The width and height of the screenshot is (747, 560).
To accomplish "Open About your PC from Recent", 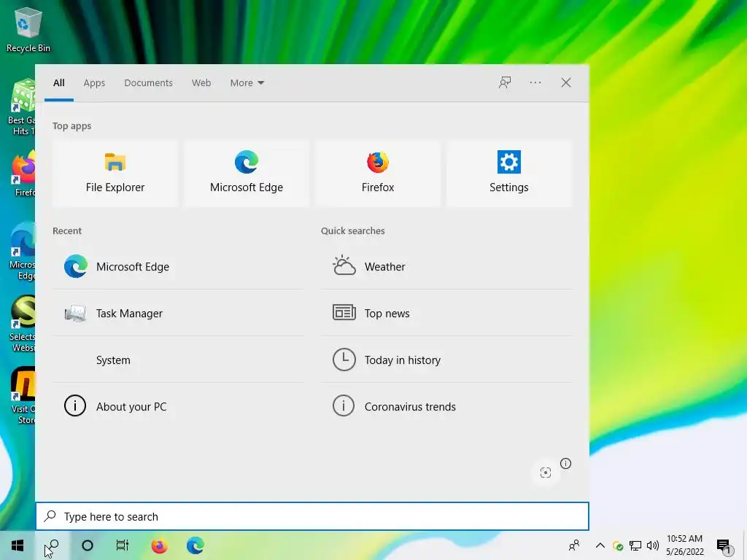I will [x=178, y=407].
